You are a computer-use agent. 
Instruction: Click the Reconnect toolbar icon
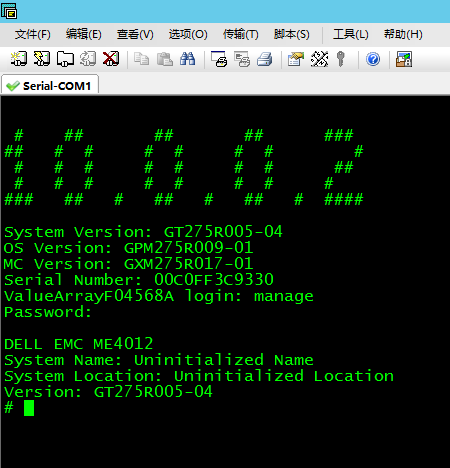88,59
